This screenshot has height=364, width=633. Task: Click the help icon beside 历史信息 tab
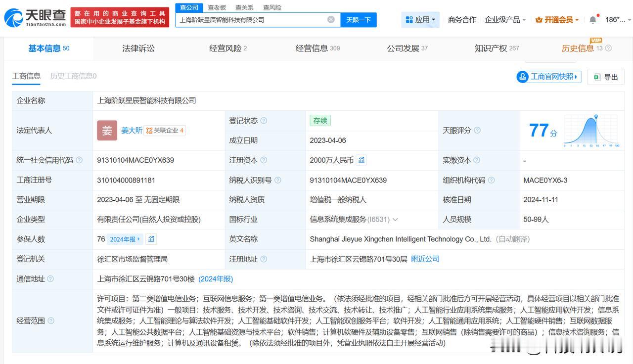point(608,48)
